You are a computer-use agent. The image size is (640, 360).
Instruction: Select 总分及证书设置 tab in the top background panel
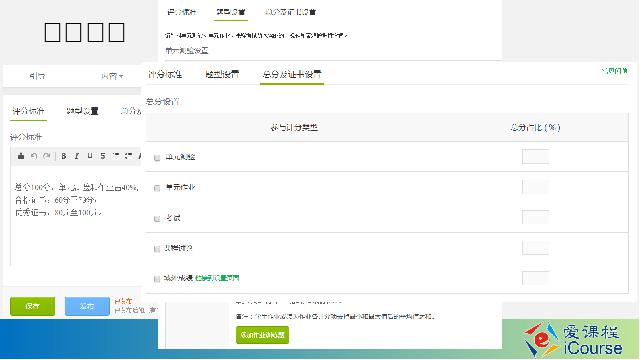pyautogui.click(x=291, y=12)
